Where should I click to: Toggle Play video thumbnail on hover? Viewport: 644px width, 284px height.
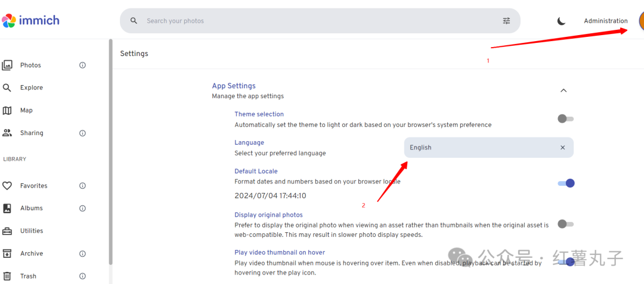(566, 261)
